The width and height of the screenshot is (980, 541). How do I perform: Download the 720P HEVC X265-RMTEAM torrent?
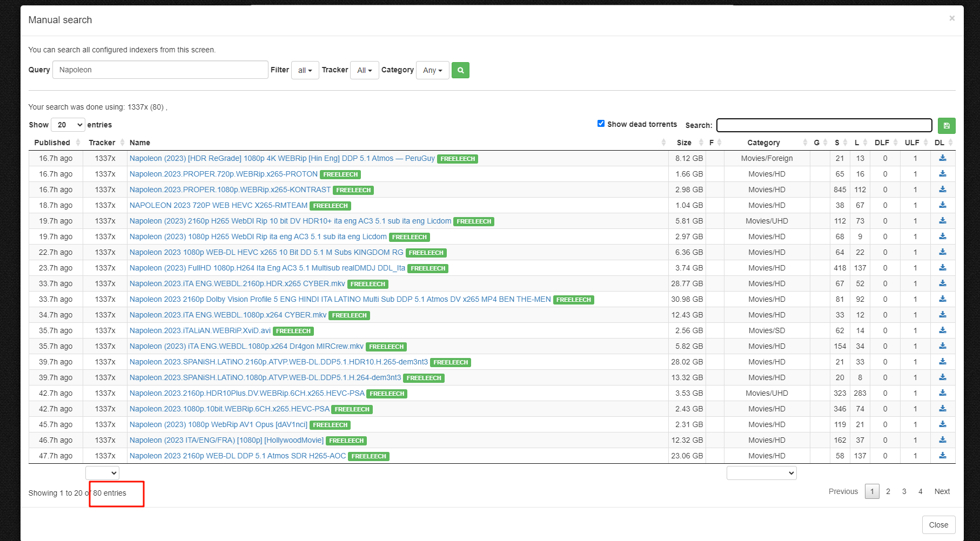click(x=943, y=205)
